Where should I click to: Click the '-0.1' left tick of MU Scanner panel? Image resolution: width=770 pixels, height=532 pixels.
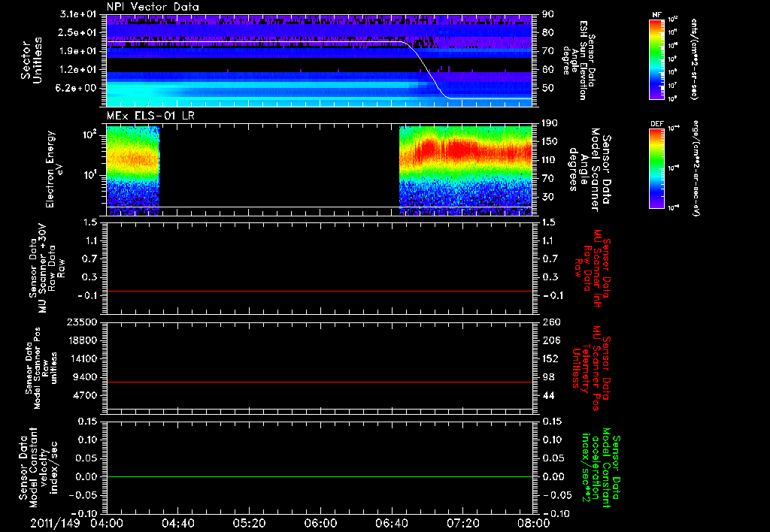[x=86, y=295]
